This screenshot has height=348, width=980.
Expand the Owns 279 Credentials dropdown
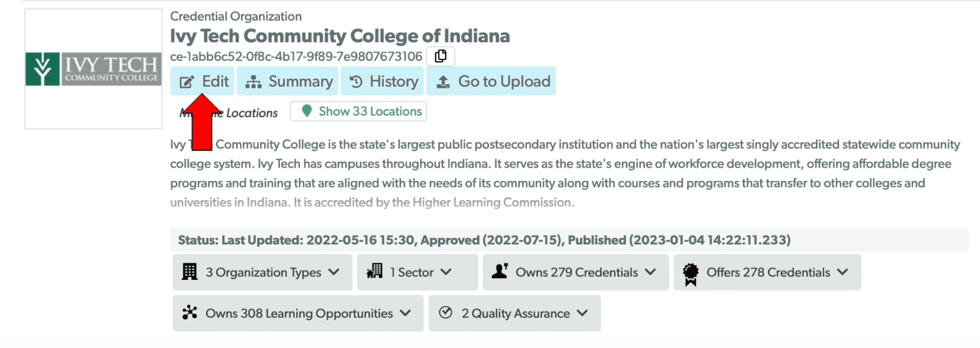[651, 272]
